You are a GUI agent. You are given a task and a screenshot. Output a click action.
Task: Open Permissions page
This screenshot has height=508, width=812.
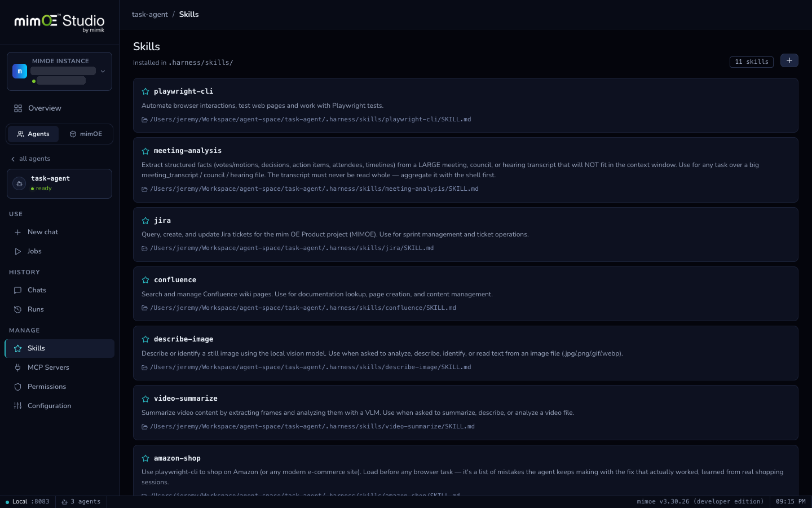click(59, 387)
